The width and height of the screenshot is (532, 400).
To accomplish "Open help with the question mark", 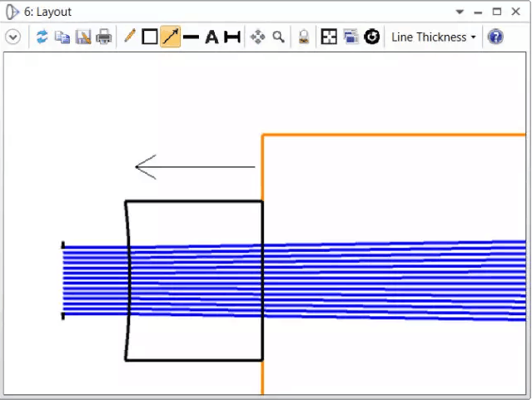I will tap(495, 37).
